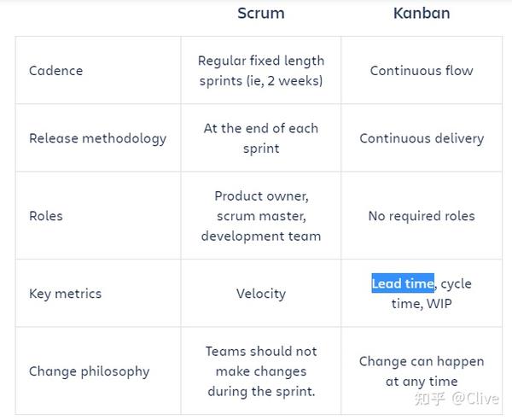Select the Cadence row label

[x=55, y=71]
